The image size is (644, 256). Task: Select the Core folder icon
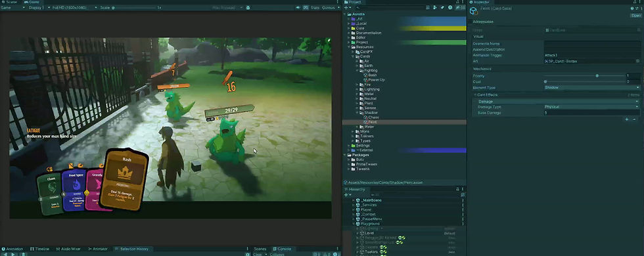pyautogui.click(x=354, y=28)
